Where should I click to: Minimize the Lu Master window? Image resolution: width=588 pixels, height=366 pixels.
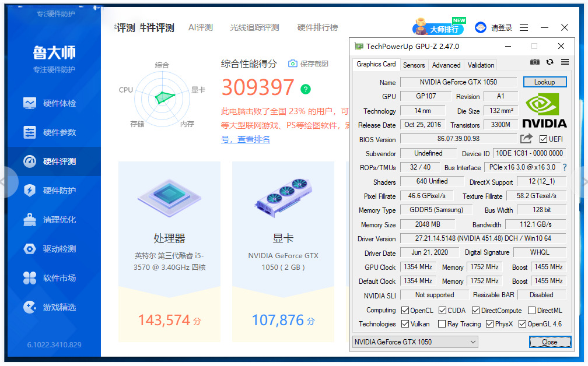coord(544,28)
